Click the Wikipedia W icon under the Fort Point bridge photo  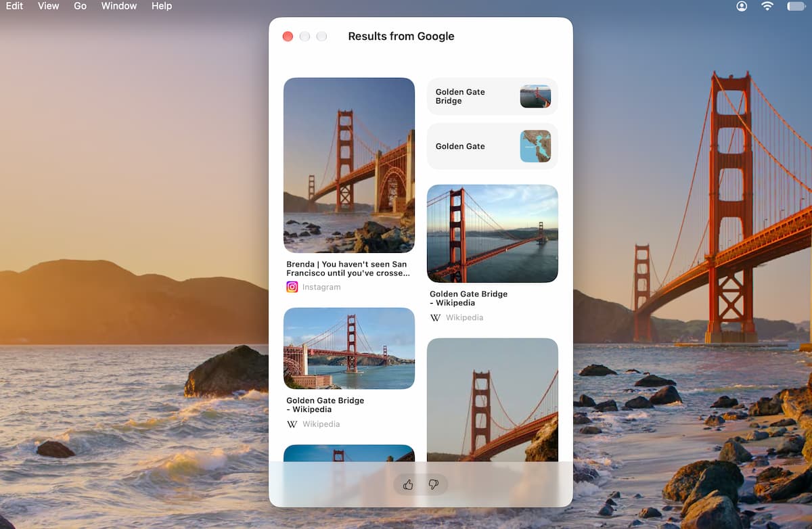coord(292,424)
